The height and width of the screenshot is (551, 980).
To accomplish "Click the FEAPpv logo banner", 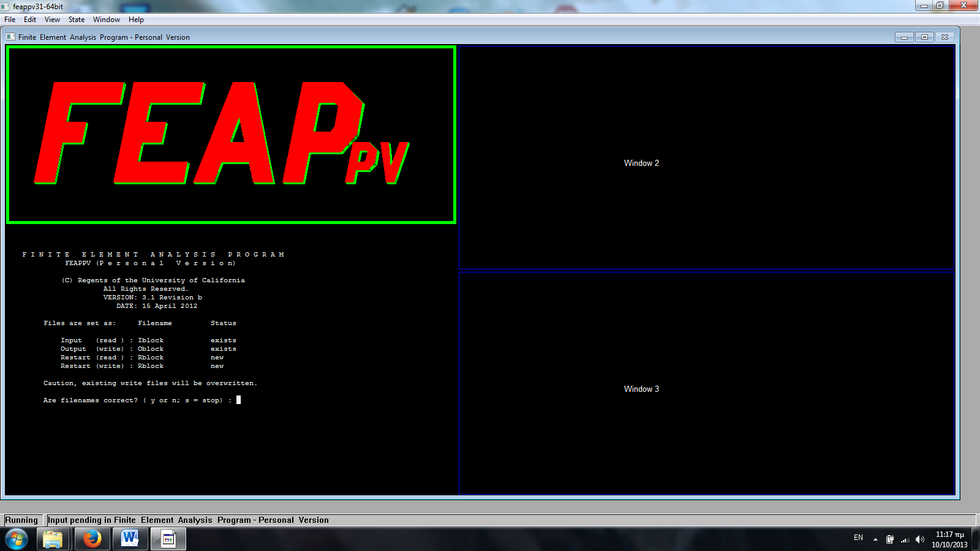I will click(231, 135).
